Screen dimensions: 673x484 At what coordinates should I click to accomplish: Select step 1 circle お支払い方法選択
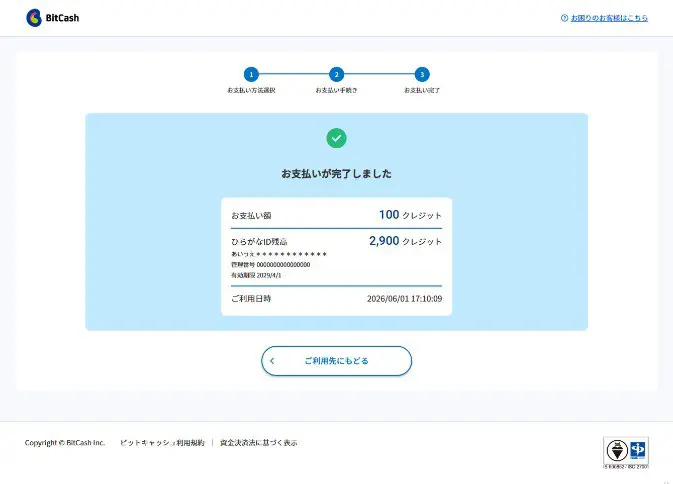click(x=251, y=74)
